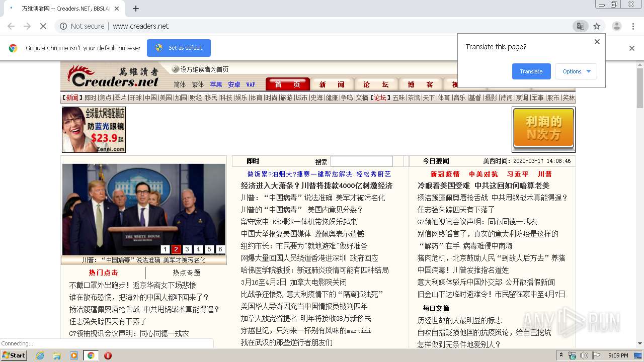Click the red Opera icon in taskbar
Viewport: 644px width, 362px height.
tap(108, 355)
